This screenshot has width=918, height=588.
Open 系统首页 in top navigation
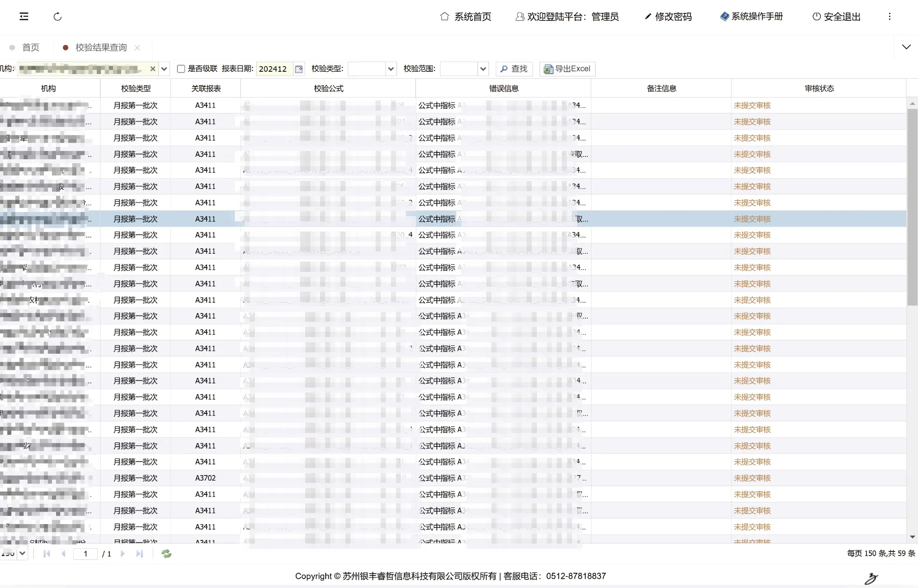[465, 17]
